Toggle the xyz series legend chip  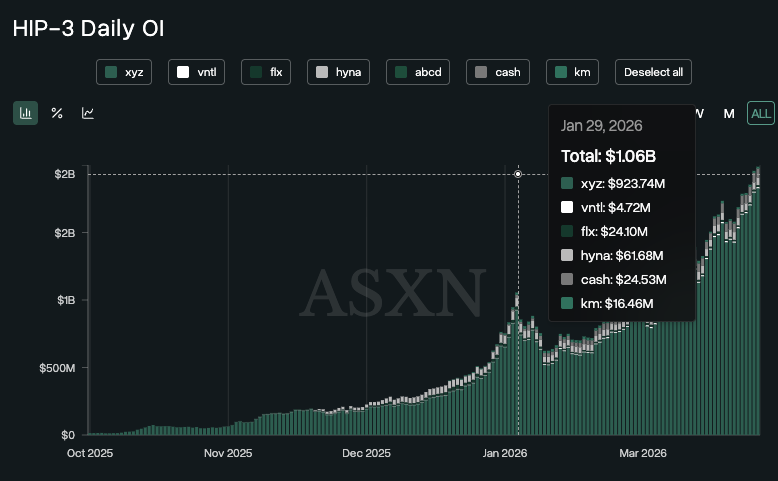pos(124,72)
